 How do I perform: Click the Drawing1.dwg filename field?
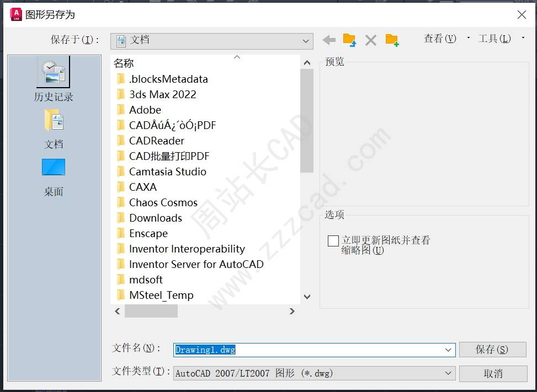(314, 350)
